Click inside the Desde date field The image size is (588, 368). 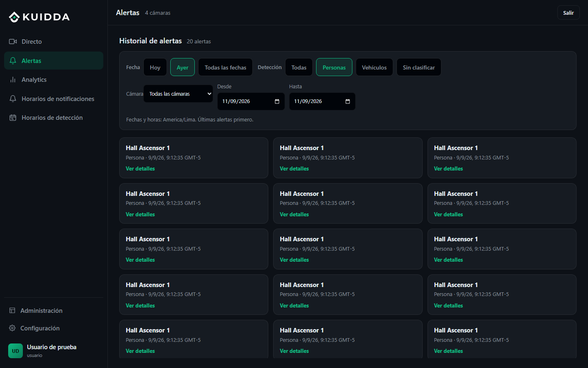pyautogui.click(x=251, y=101)
